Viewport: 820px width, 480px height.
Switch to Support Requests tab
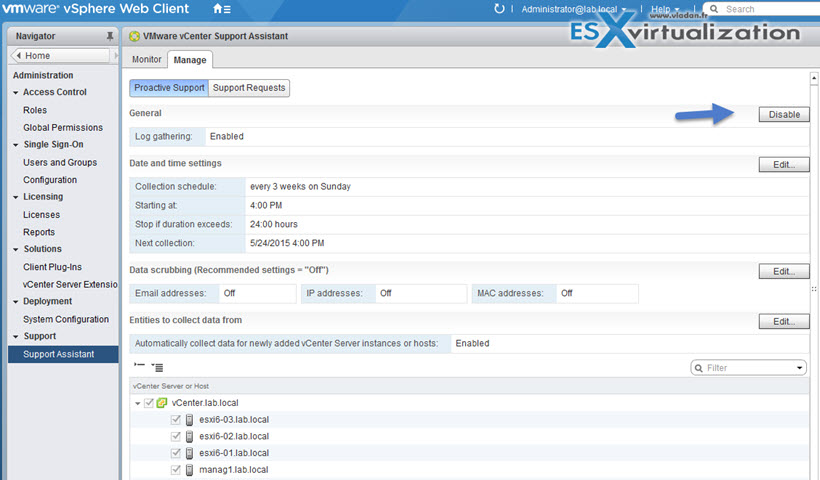pos(249,88)
